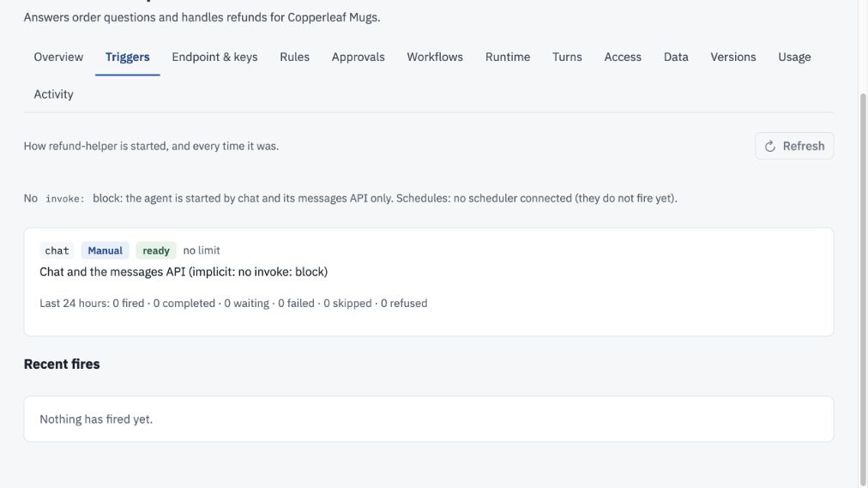The height and width of the screenshot is (488, 868).
Task: Open the Rules tab
Action: point(294,57)
